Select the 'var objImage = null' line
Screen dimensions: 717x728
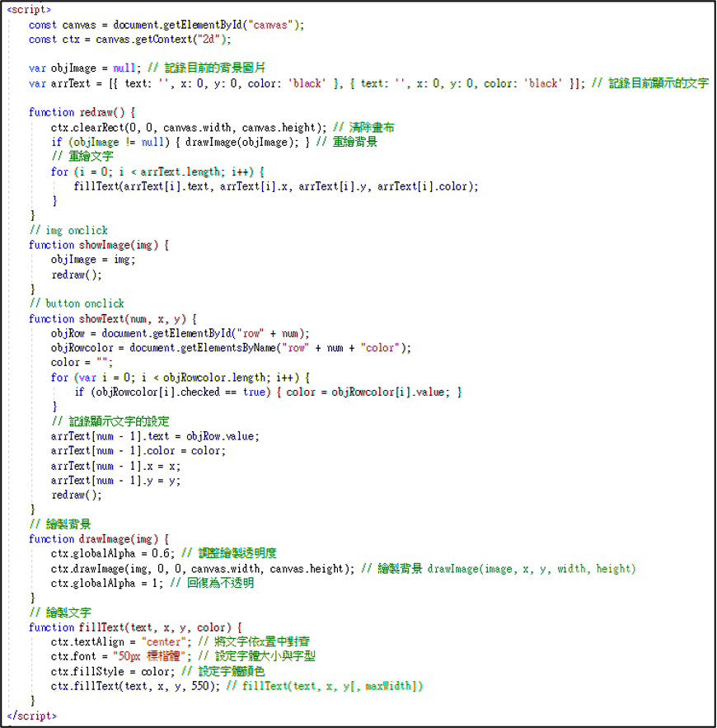147,68
